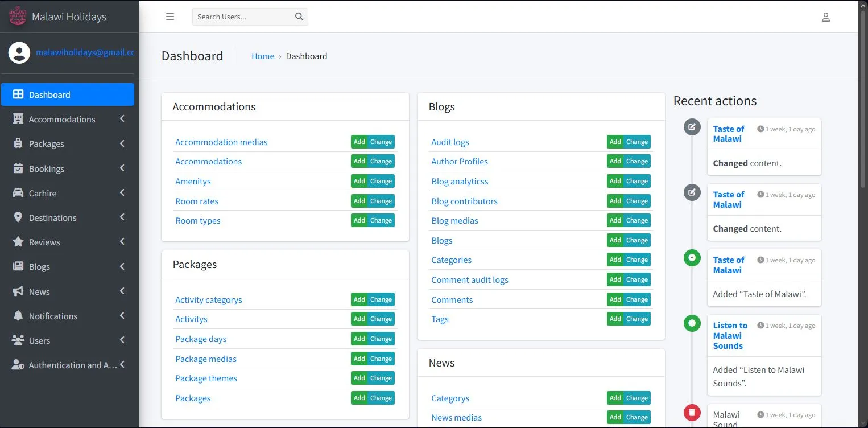This screenshot has height=428, width=868.
Task: Open the user account icon top right
Action: click(x=826, y=17)
